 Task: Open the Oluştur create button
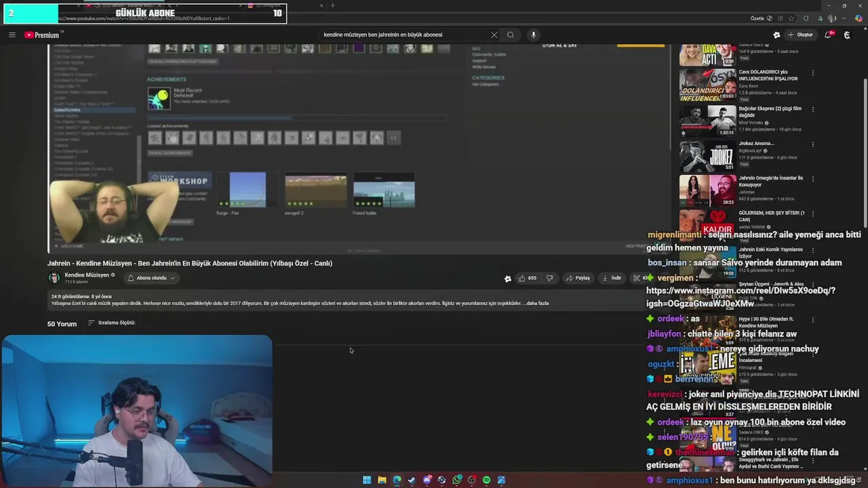[x=800, y=35]
